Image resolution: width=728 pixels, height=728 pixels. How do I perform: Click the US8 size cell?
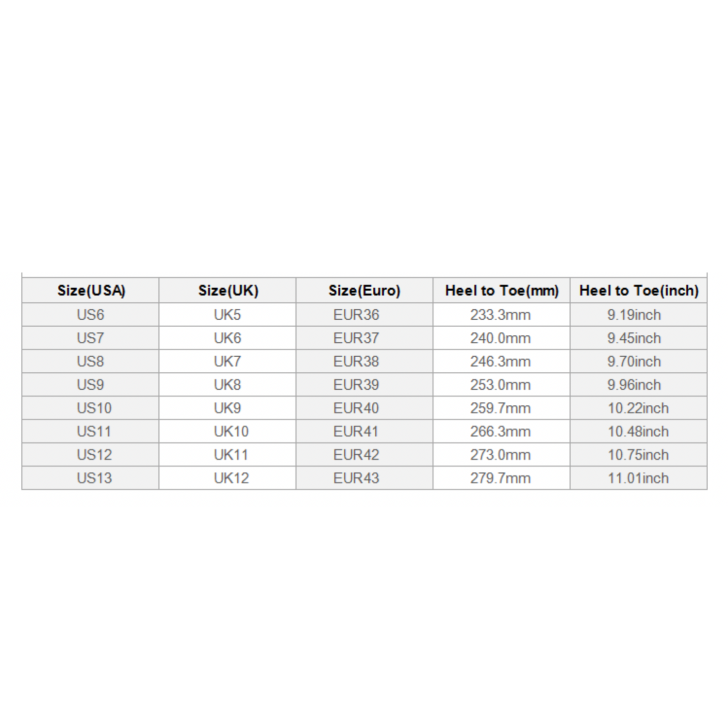click(x=90, y=362)
